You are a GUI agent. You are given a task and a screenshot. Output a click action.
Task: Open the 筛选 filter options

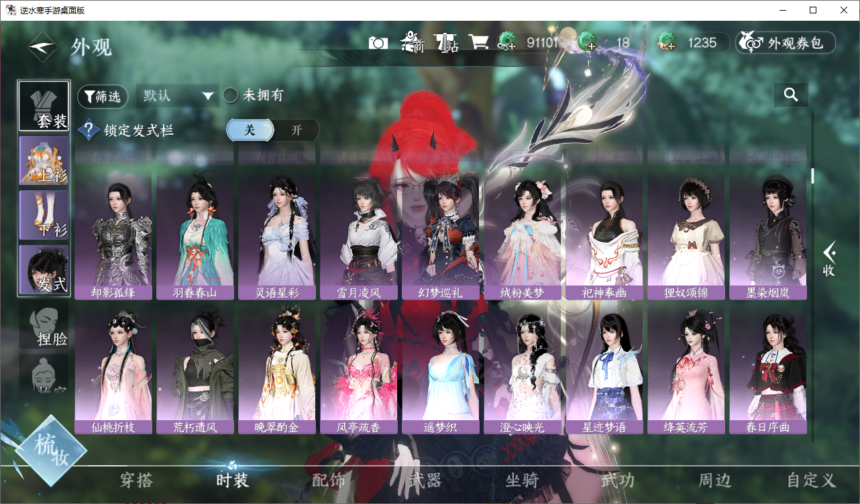pyautogui.click(x=103, y=97)
